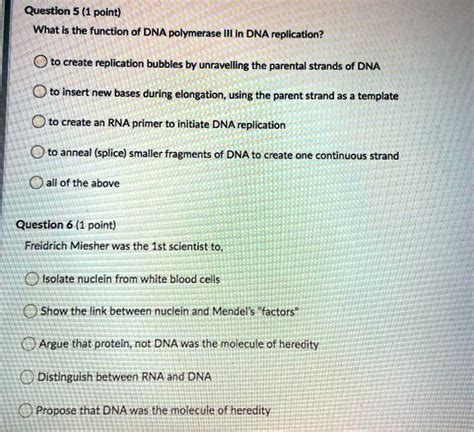Choose radio button for Mendel's factors link option

tap(30, 311)
